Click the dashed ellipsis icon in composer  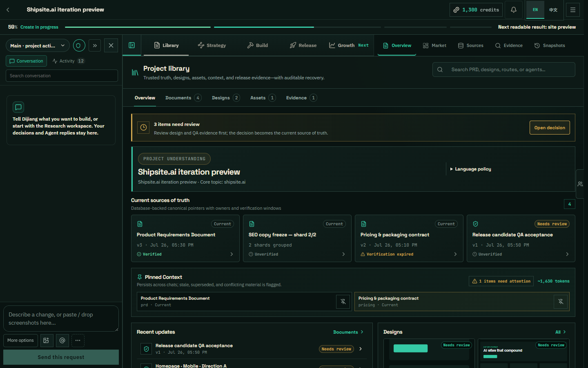[78, 340]
